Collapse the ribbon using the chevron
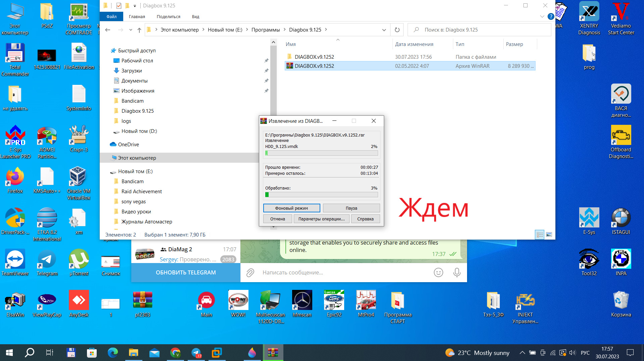644x361 pixels. (x=542, y=16)
